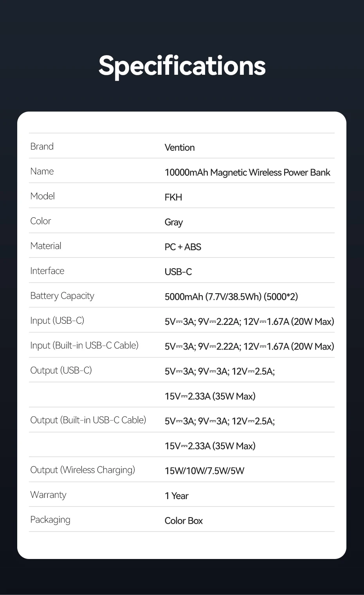Select the Input (Built-in USB-C Cable) label
Image resolution: width=364 pixels, height=595 pixels.
(x=84, y=345)
